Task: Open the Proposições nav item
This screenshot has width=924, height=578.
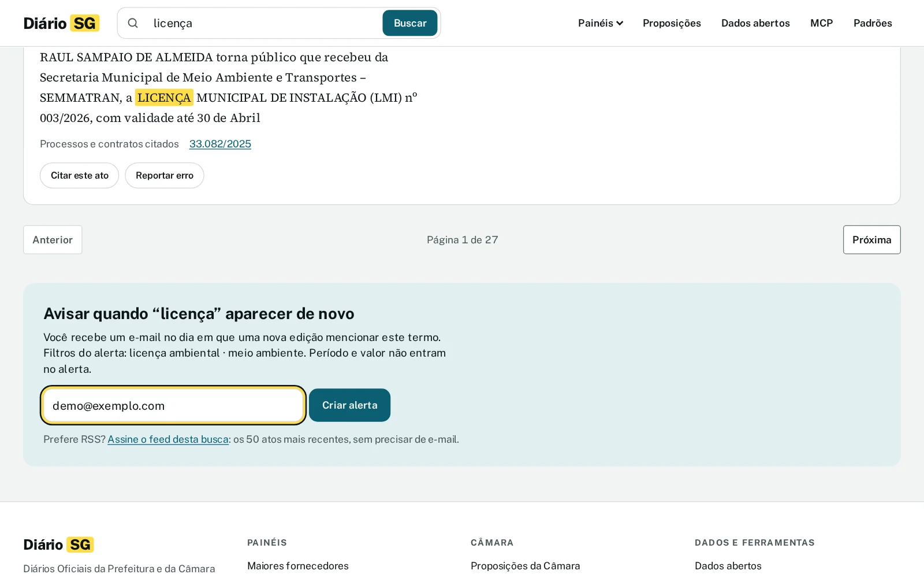Action: pos(672,23)
